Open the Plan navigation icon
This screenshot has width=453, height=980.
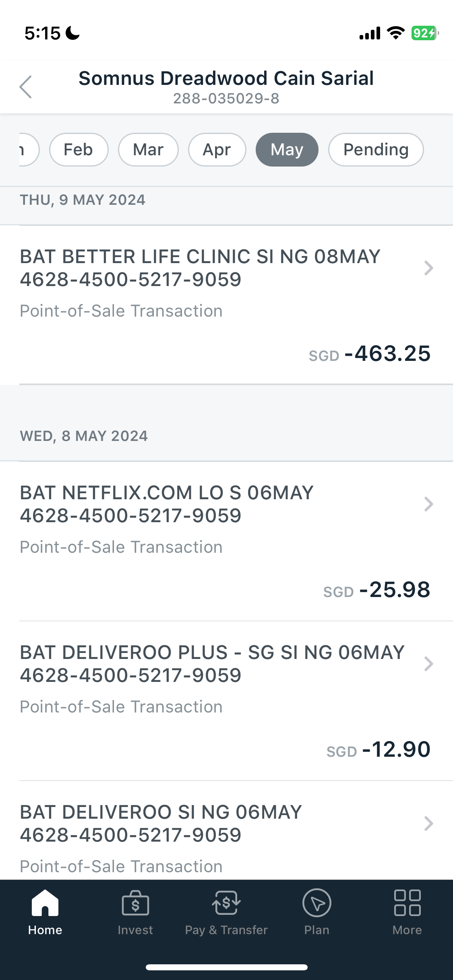click(317, 904)
